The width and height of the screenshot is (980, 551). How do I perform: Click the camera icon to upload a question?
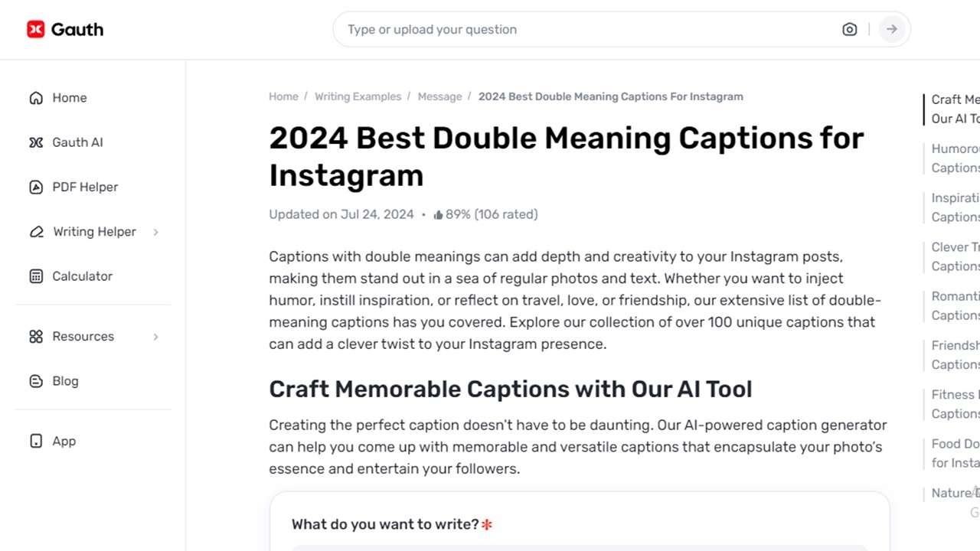click(849, 29)
